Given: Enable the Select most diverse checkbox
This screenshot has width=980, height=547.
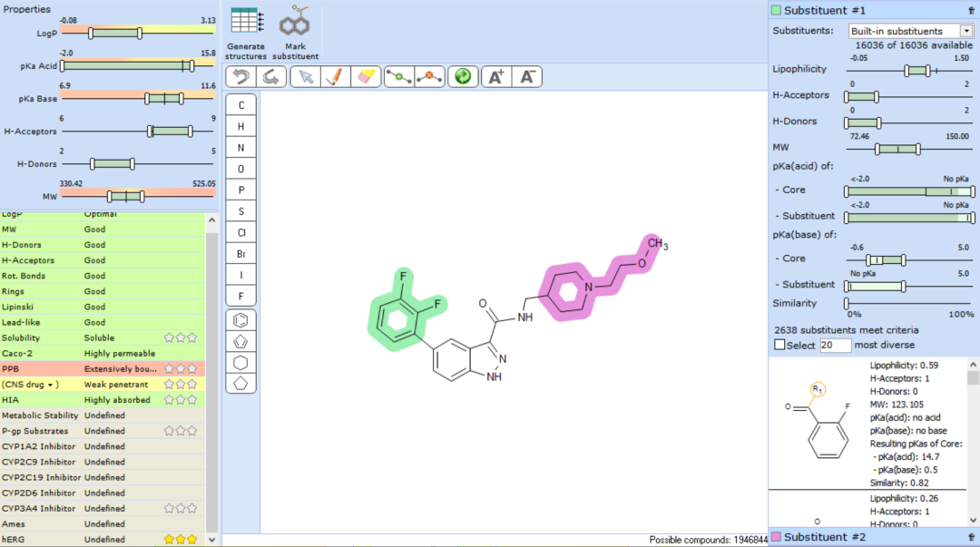Looking at the screenshot, I should pos(779,346).
